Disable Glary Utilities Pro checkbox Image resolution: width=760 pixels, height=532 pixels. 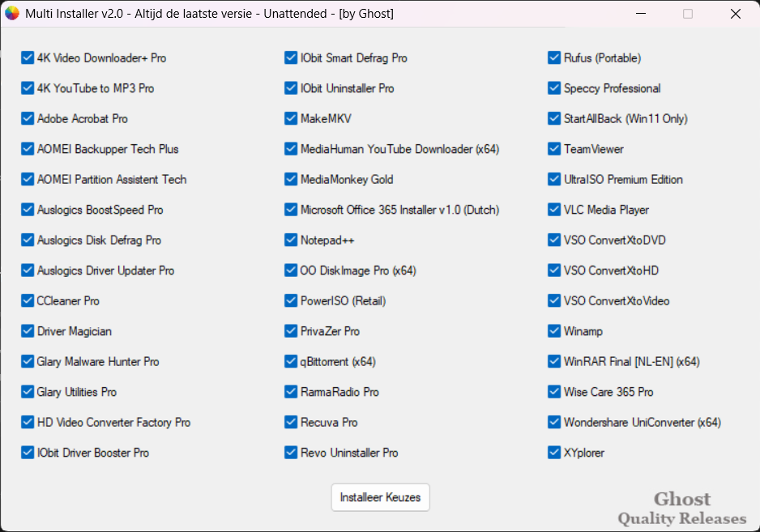click(x=28, y=392)
